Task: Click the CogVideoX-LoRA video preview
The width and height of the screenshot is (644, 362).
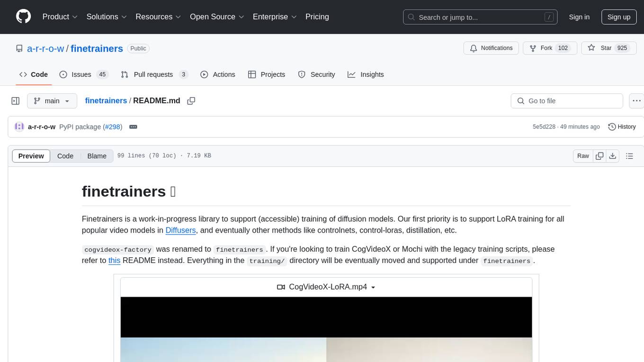Action: coord(326,329)
